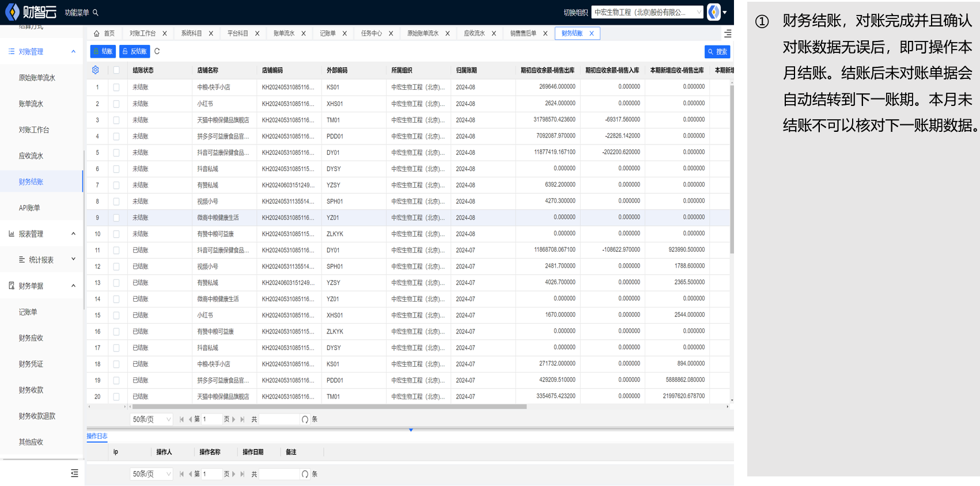980x486 pixels.
Task: Open the tab list menu icon
Action: pyautogui.click(x=728, y=33)
